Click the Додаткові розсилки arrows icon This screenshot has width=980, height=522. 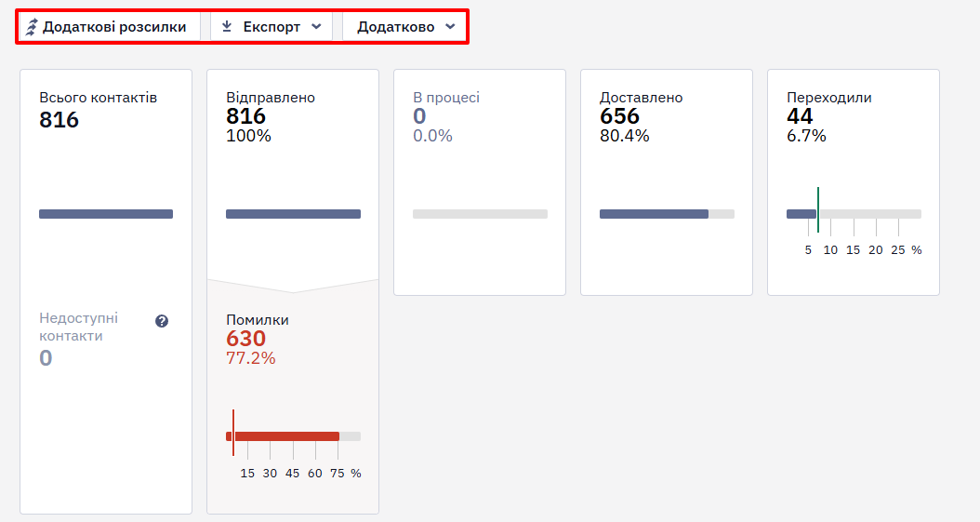[32, 27]
